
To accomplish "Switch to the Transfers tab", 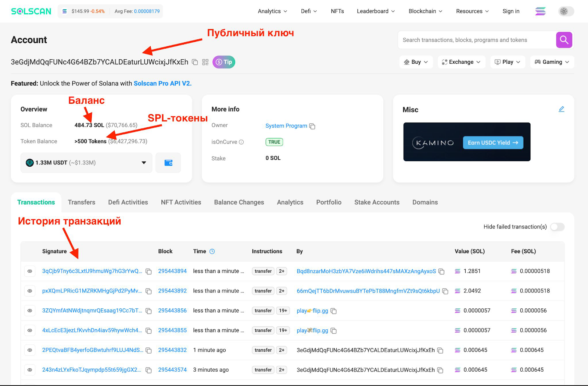I will tap(82, 202).
